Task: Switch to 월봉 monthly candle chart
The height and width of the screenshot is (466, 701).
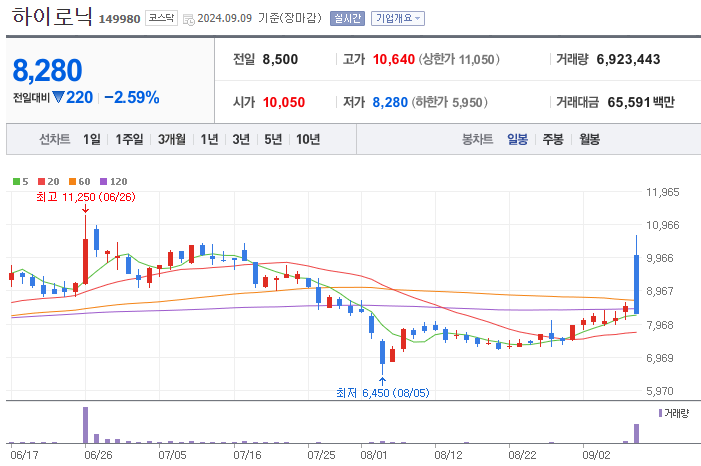Action: (589, 140)
